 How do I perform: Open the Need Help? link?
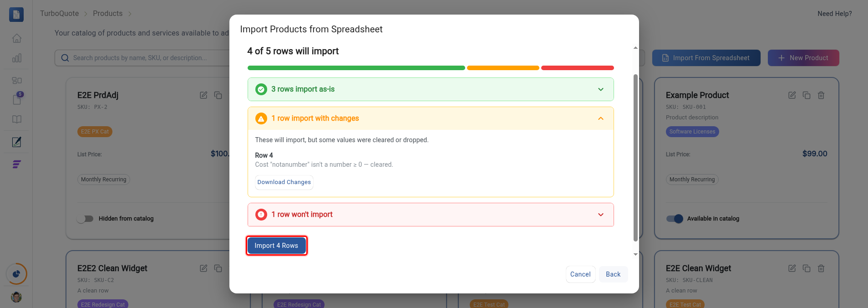(x=835, y=14)
